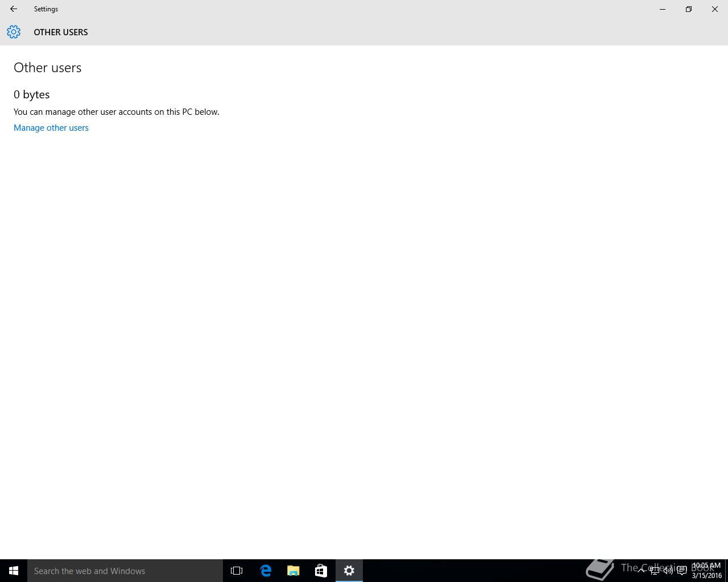Open File Explorer from the taskbar

tap(293, 571)
